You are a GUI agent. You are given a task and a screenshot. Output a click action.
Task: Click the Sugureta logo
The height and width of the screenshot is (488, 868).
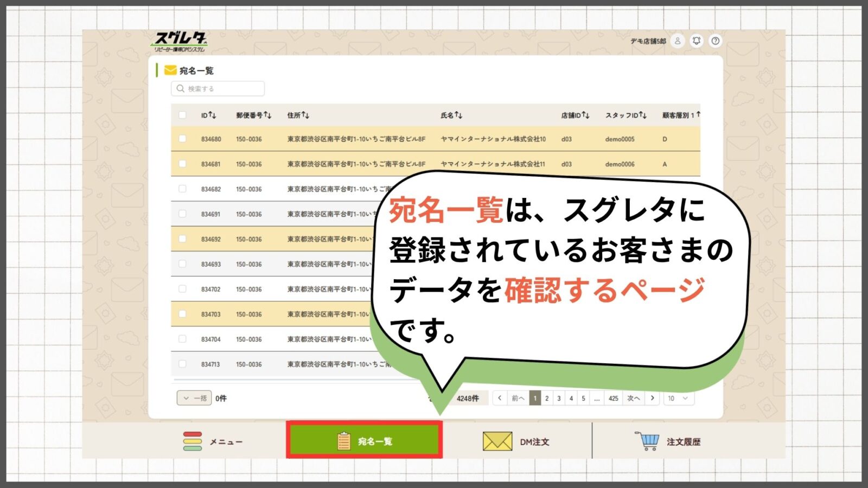(x=180, y=41)
